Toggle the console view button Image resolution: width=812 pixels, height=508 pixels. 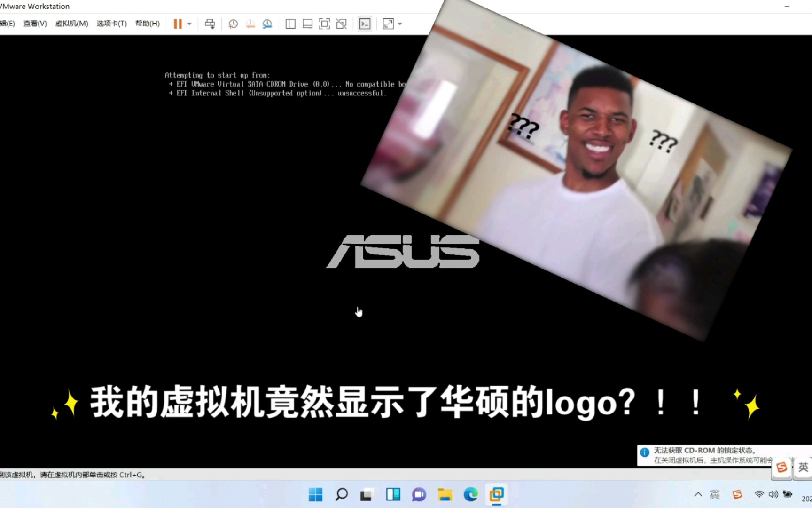pos(365,24)
